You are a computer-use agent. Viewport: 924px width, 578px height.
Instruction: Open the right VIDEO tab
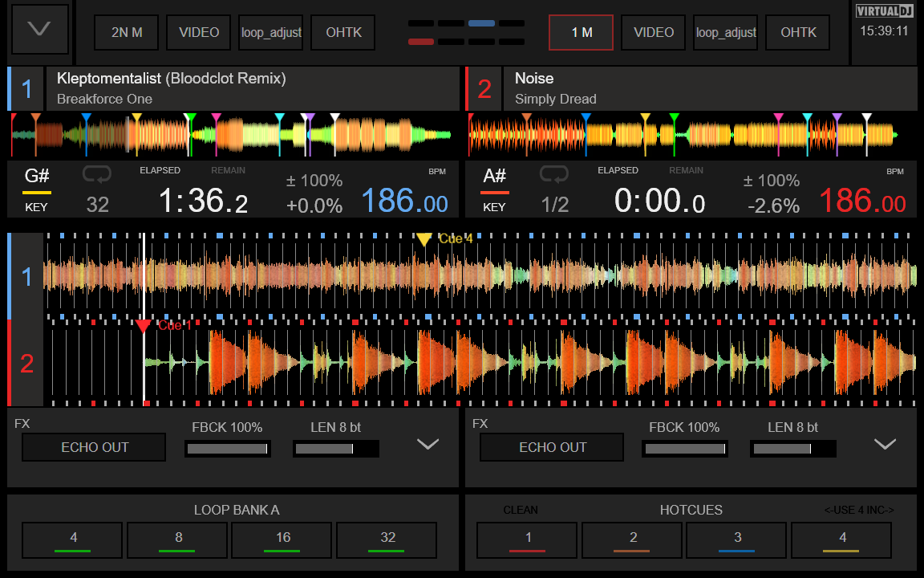click(654, 32)
